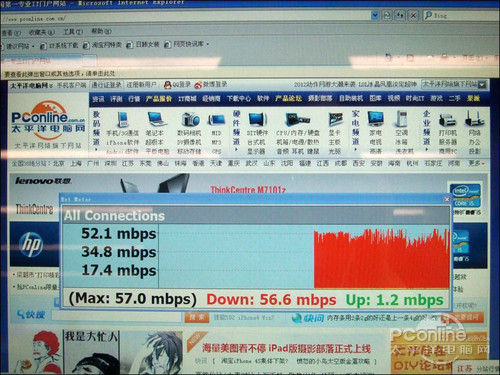Expand the 更多 city stations list
The image size is (500, 375).
click(x=476, y=163)
